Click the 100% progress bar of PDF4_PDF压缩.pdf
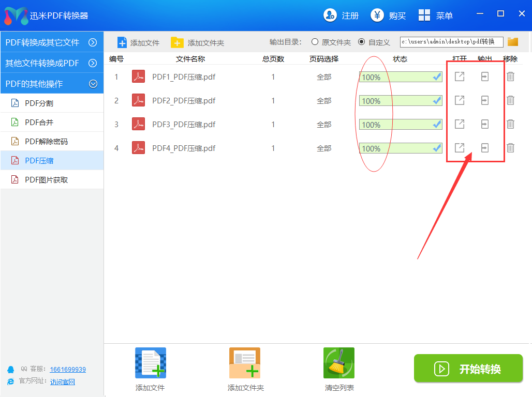 coord(401,148)
